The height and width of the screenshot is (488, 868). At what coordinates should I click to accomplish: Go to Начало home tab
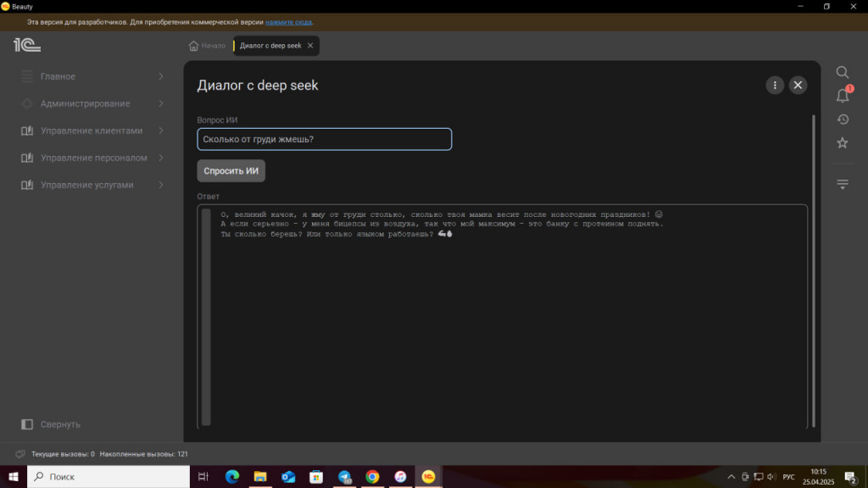[x=207, y=46]
